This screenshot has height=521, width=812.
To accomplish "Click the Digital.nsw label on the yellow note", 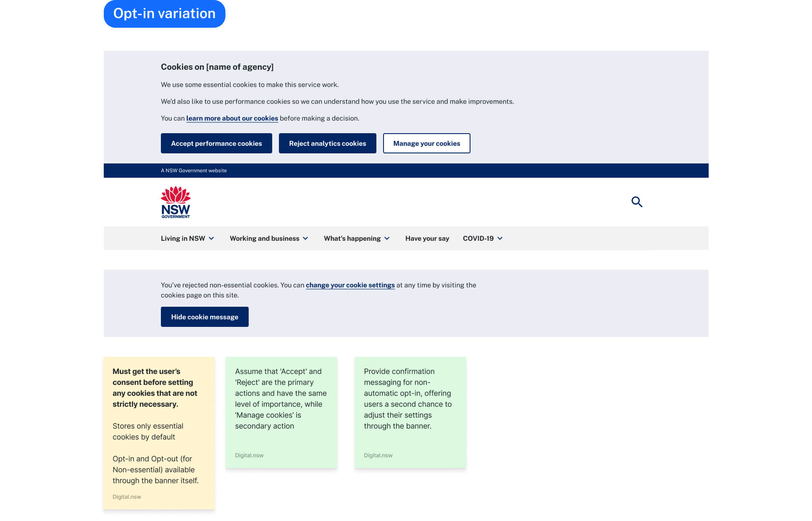I will point(126,497).
